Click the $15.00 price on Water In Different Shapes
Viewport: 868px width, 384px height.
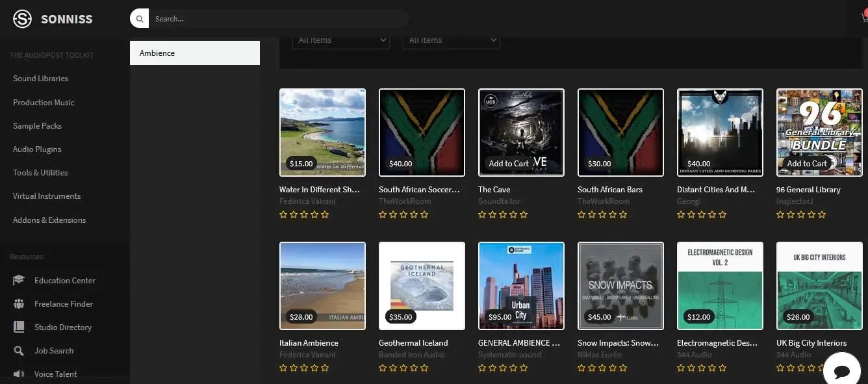tap(301, 164)
